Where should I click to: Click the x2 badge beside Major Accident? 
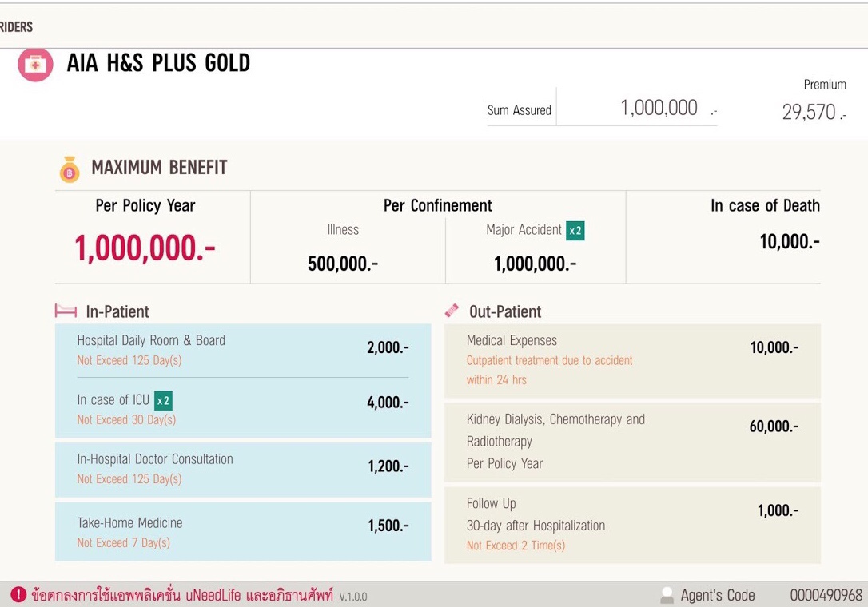pos(575,231)
